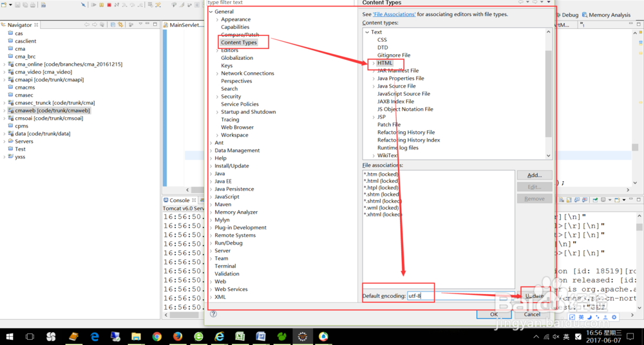Expand the Appearance preferences node

click(x=218, y=19)
